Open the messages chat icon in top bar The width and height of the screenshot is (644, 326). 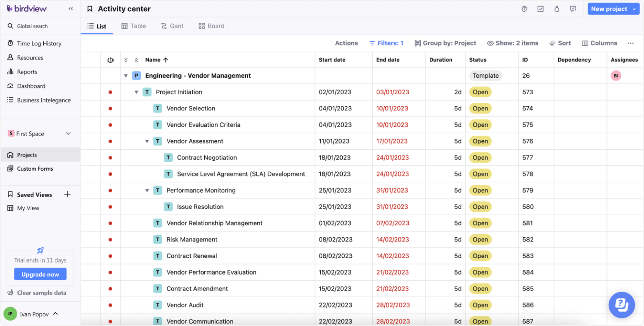573,9
